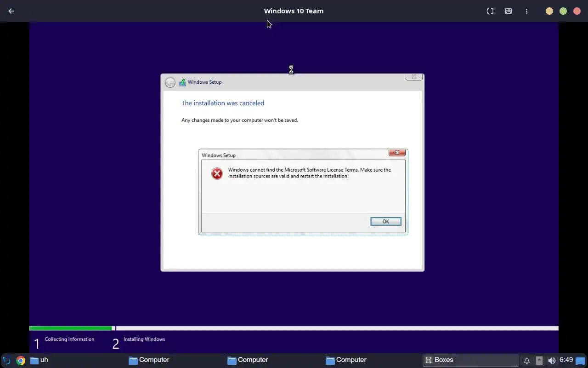
Task: Open the three-dot menu in Boxes header
Action: tap(526, 11)
